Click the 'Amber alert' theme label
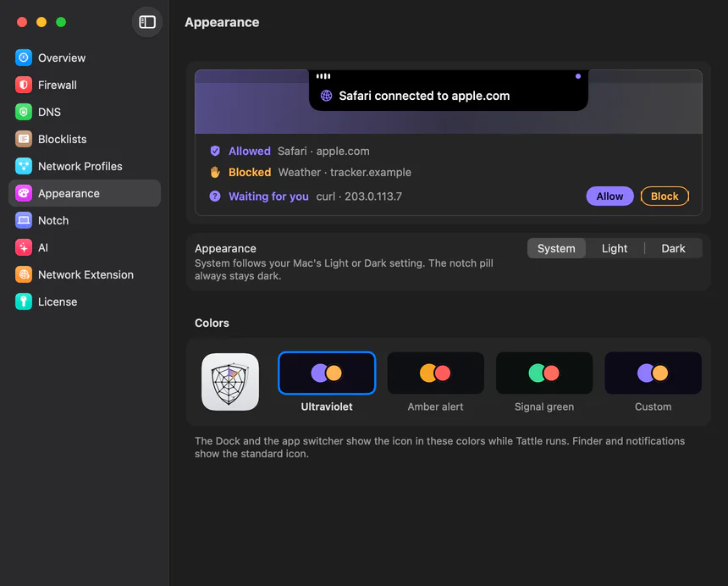728x586 pixels. [435, 406]
